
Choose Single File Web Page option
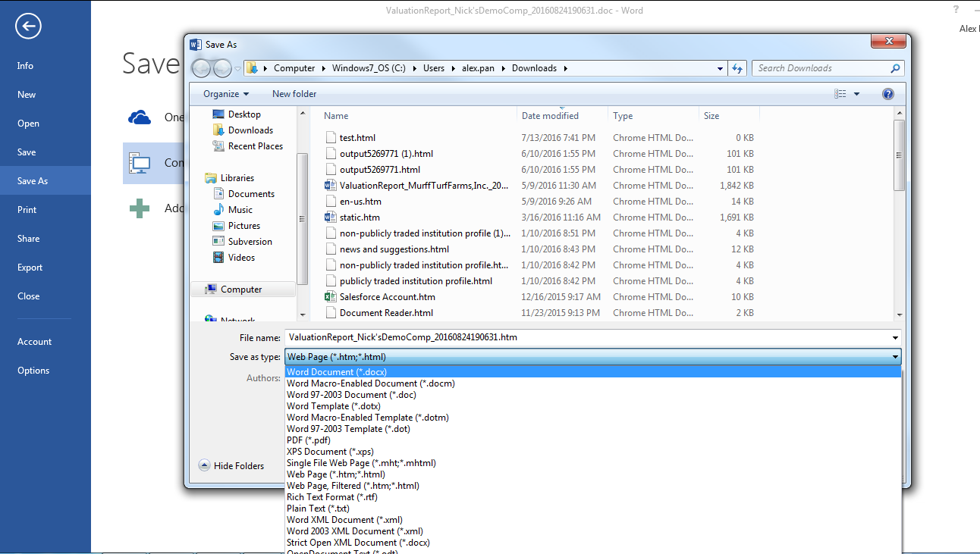tap(593, 463)
